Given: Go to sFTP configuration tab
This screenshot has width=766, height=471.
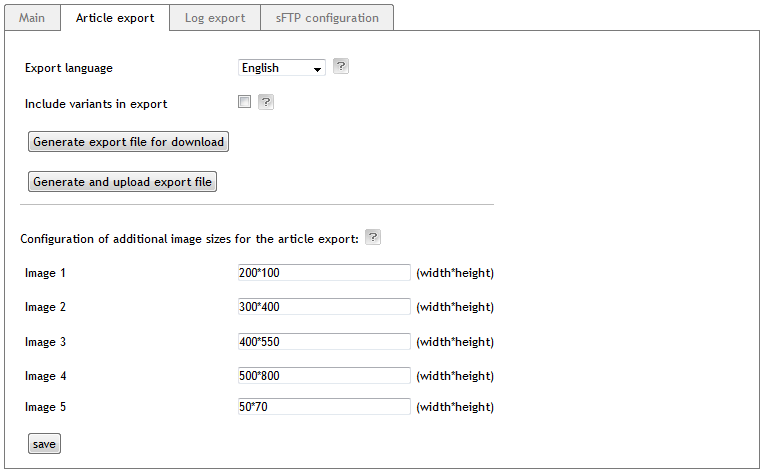Looking at the screenshot, I should [x=327, y=18].
